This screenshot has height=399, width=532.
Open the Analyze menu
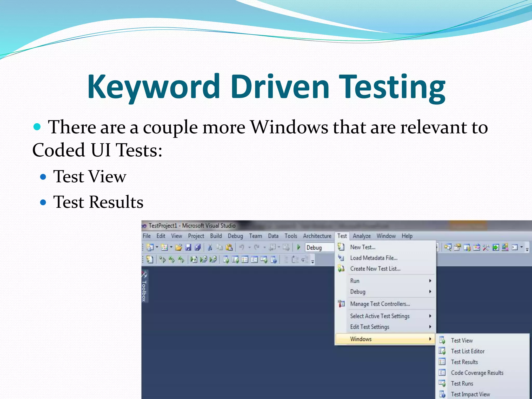coord(362,236)
